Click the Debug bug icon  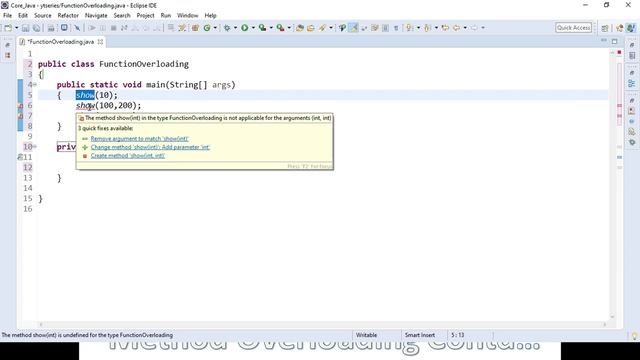click(227, 28)
